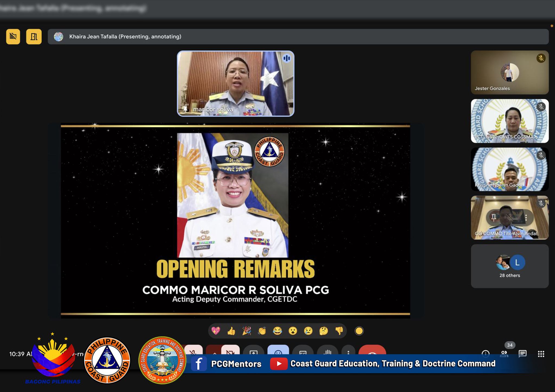Open the chat with everyone panel
The height and width of the screenshot is (392, 555).
pyautogui.click(x=522, y=353)
